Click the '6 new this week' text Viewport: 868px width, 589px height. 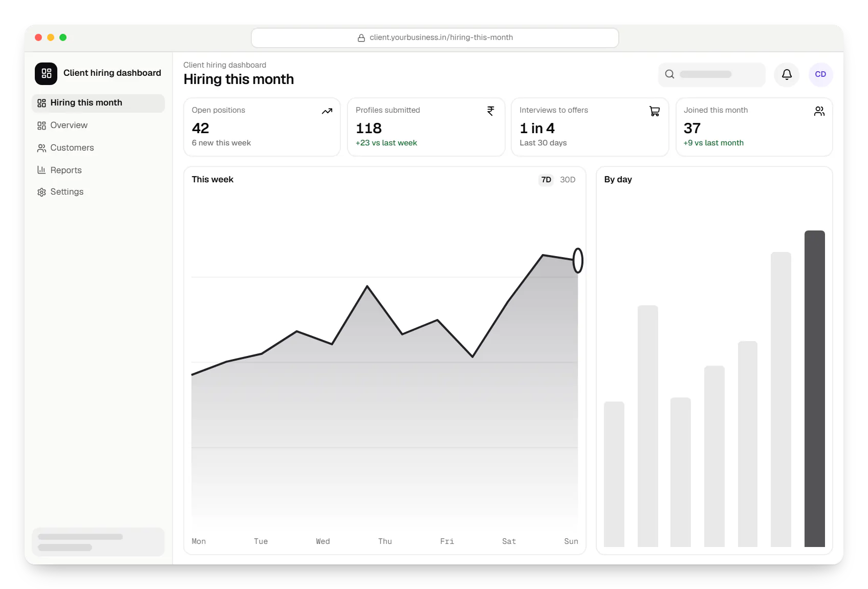click(222, 143)
